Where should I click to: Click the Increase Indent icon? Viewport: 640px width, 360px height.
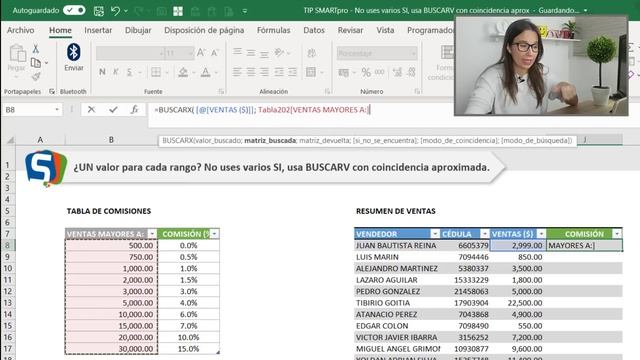293,72
